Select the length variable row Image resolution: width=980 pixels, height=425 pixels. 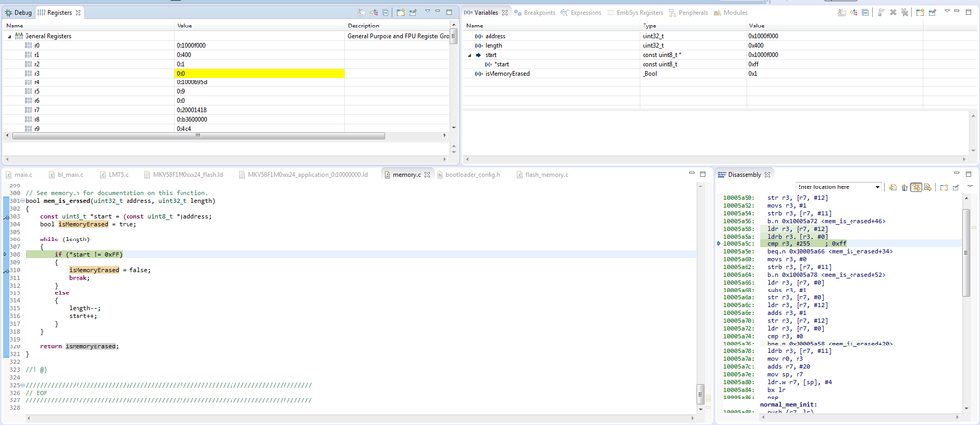[x=719, y=45]
